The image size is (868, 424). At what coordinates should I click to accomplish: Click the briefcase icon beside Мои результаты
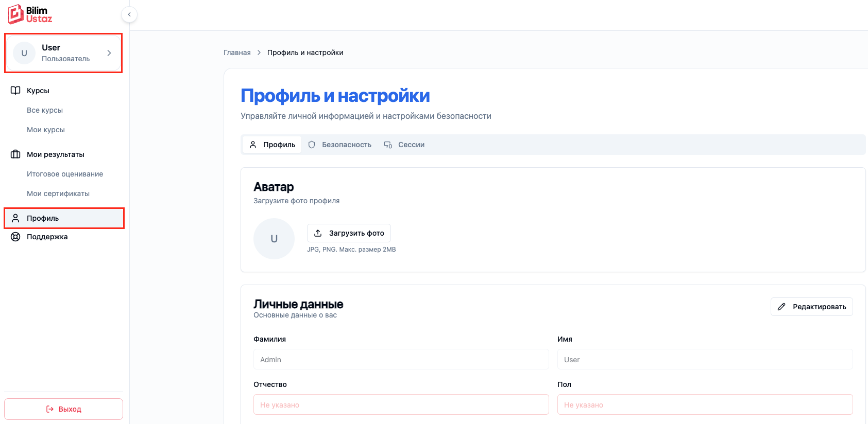pyautogui.click(x=15, y=154)
